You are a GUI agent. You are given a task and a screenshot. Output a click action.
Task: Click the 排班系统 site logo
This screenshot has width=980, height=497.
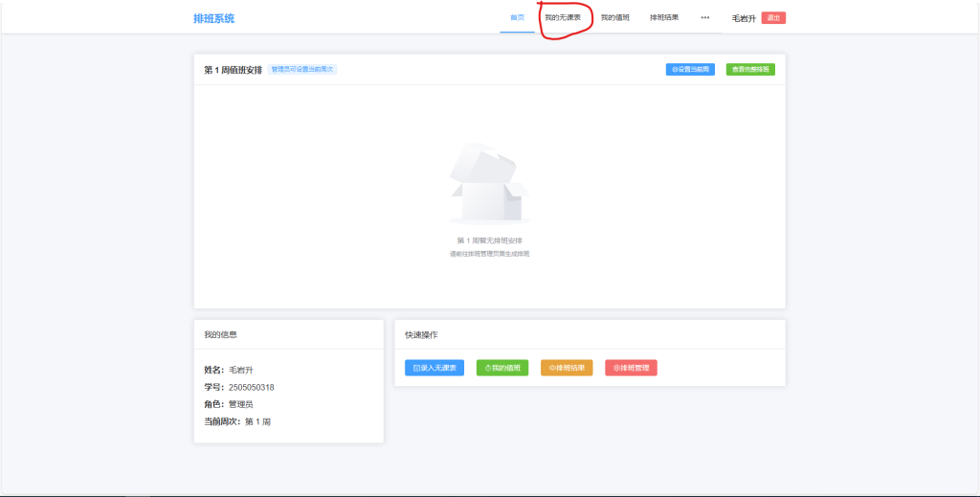click(213, 18)
